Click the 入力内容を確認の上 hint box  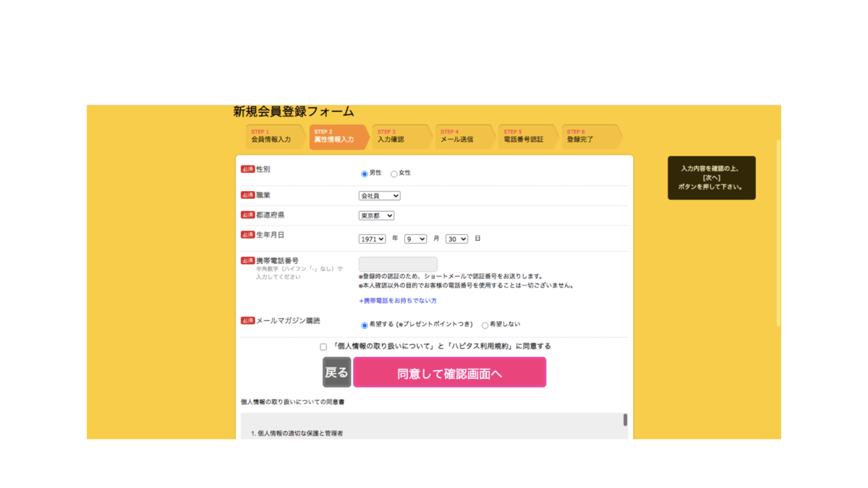712,178
